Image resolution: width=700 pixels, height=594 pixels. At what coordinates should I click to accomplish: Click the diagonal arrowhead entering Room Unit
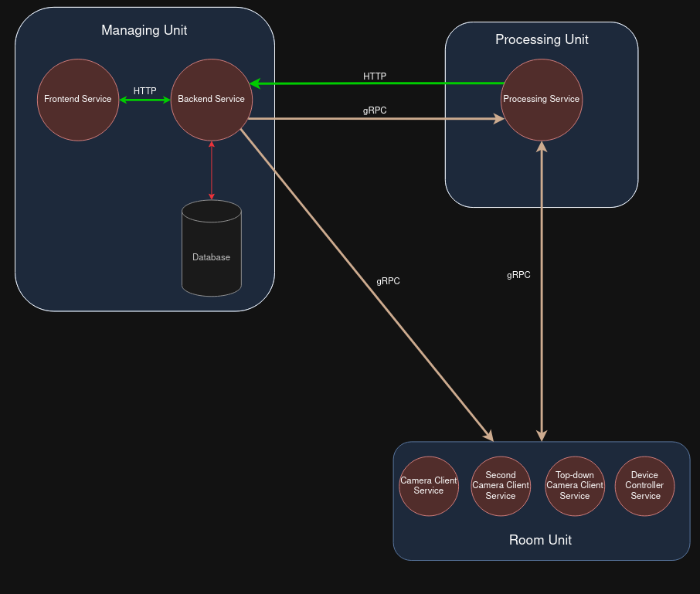[x=488, y=435]
